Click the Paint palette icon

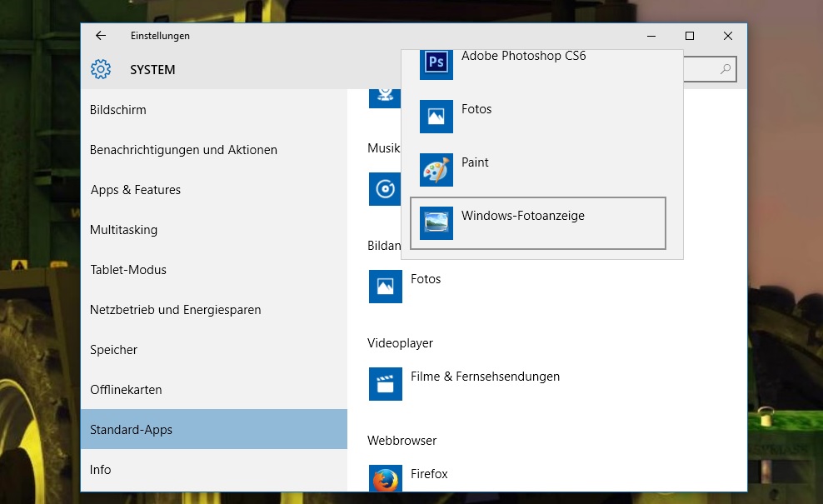[x=436, y=170]
